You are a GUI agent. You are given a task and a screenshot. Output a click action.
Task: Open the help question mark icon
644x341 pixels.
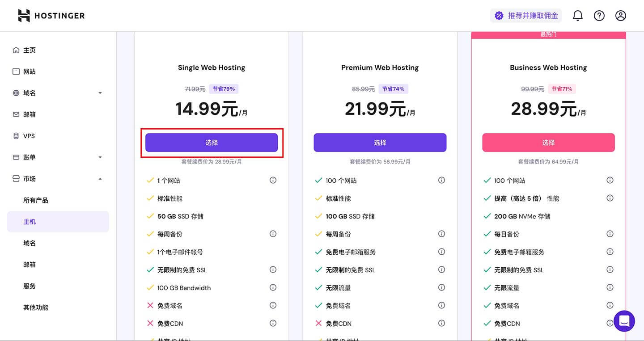[x=599, y=15]
